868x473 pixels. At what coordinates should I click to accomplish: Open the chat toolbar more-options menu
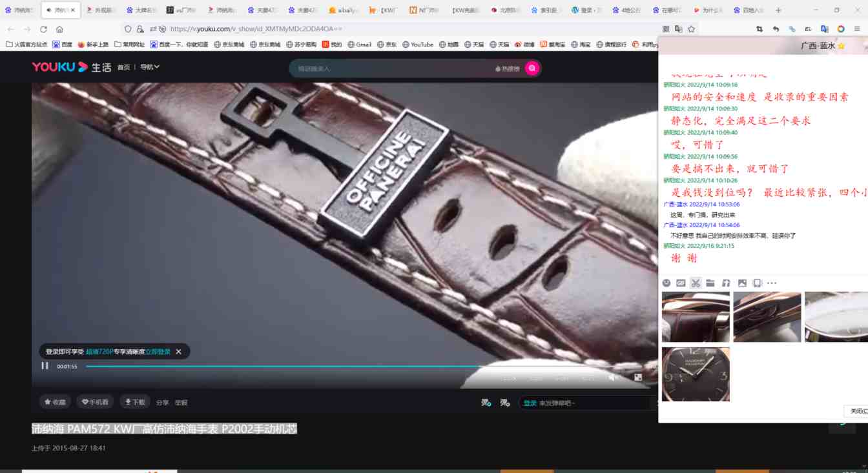click(772, 283)
